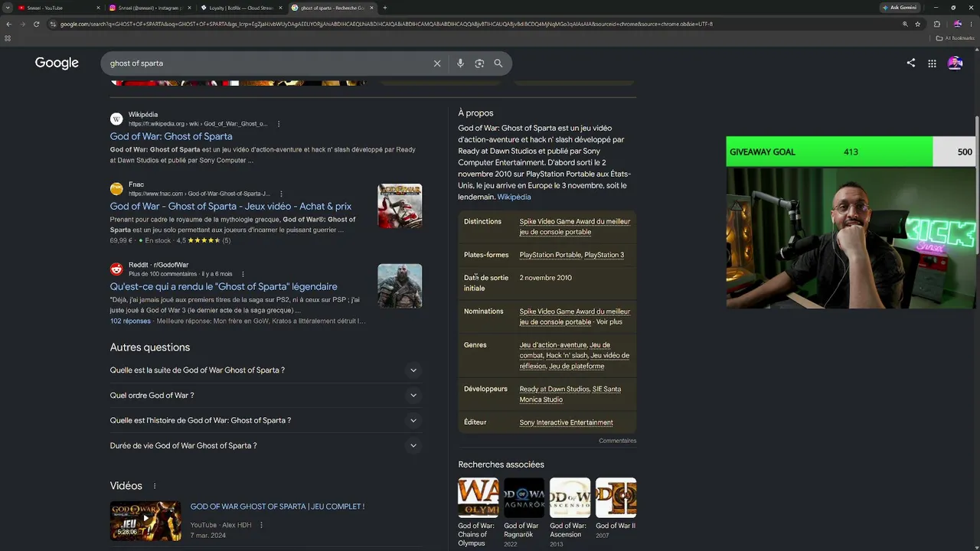Viewport: 980px width, 551px height.
Task: Open the Chrome extensions puzzle icon
Action: pyautogui.click(x=936, y=24)
